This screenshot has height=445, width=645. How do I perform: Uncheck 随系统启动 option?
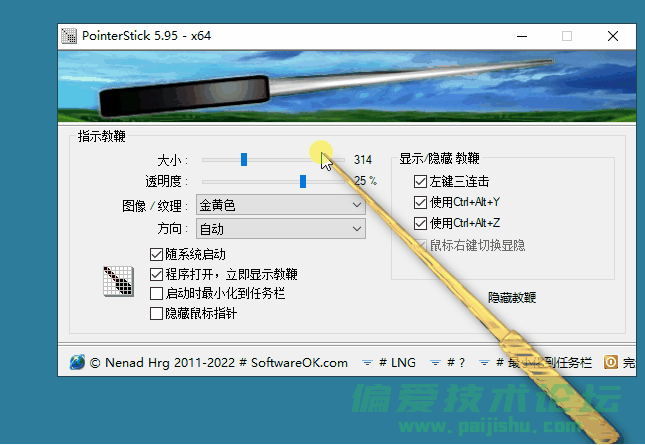coord(156,254)
